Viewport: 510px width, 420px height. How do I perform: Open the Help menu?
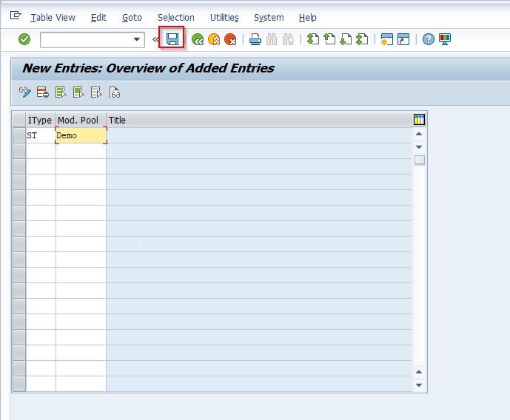[307, 17]
